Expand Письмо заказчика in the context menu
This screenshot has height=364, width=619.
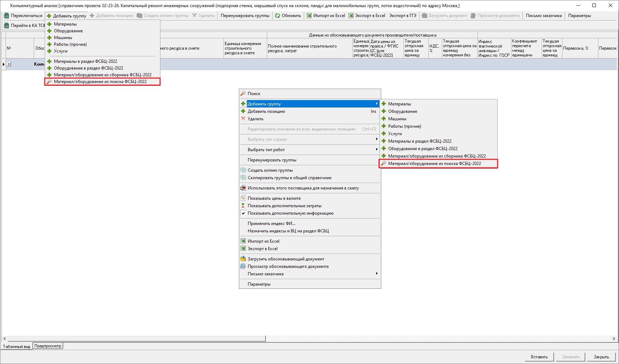click(x=310, y=274)
